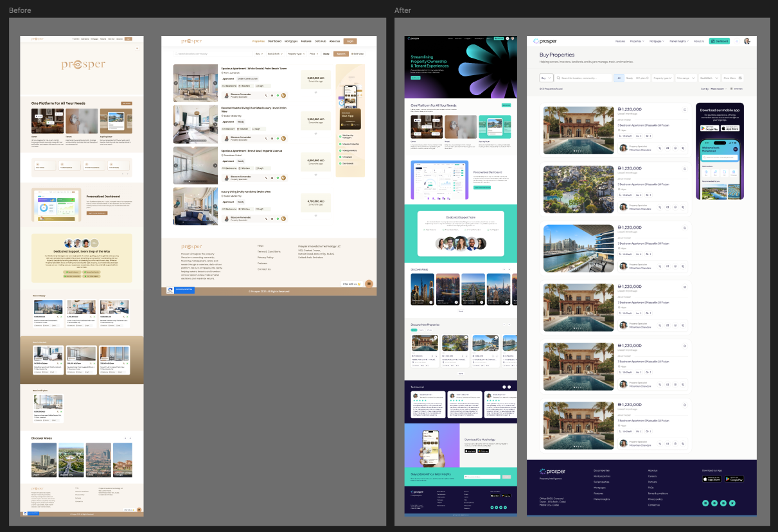Open Properties in the Before listing navigation
This screenshot has height=532, width=778.
[x=258, y=41]
